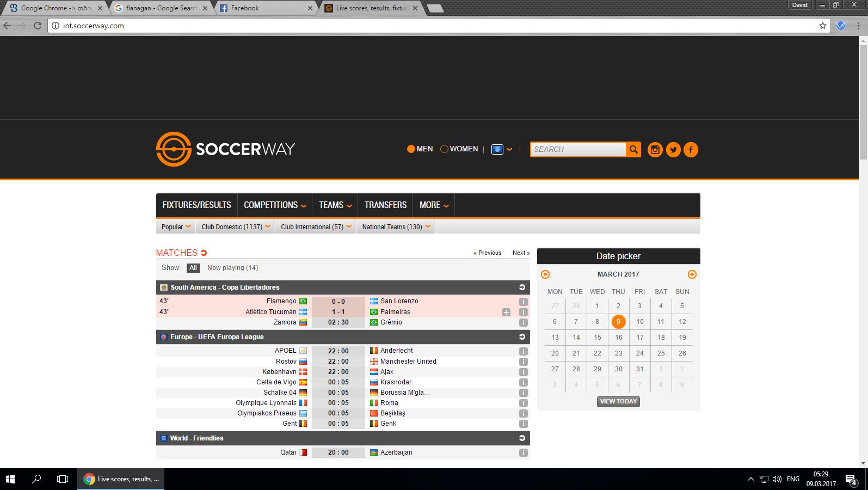Image resolution: width=868 pixels, height=490 pixels.
Task: Click the Soccerway logo
Action: pyautogui.click(x=225, y=149)
